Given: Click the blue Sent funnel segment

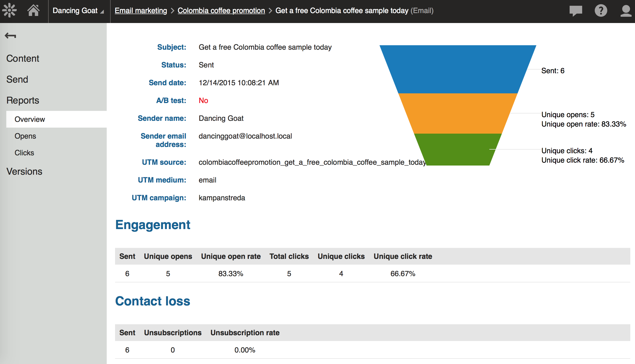Looking at the screenshot, I should pyautogui.click(x=458, y=69).
